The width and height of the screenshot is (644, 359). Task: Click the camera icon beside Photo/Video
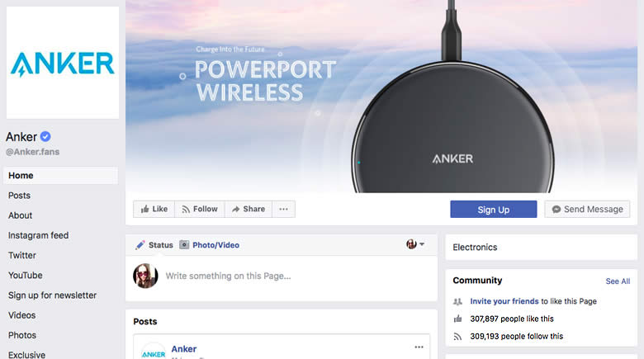click(184, 245)
